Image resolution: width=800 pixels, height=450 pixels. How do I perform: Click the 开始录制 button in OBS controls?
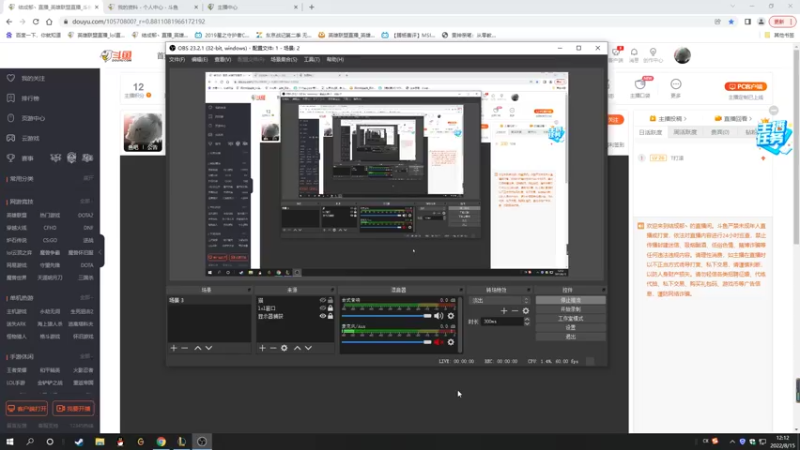click(570, 309)
